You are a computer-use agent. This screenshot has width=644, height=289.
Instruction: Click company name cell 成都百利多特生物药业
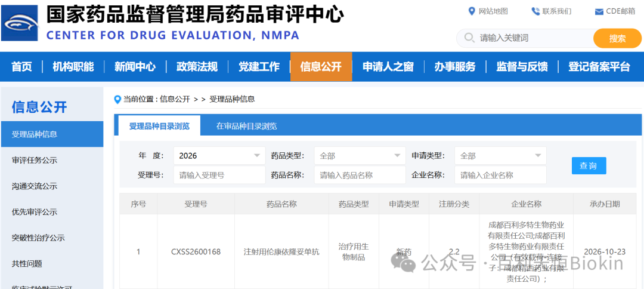(526, 251)
